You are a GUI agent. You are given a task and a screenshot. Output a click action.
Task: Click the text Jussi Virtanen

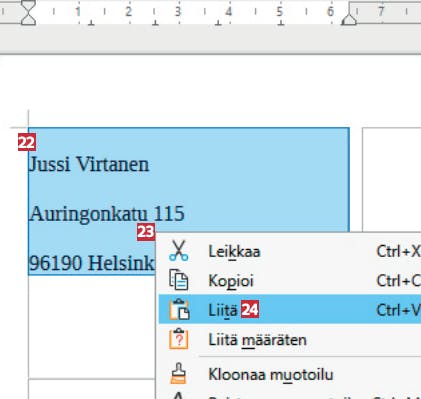click(89, 164)
